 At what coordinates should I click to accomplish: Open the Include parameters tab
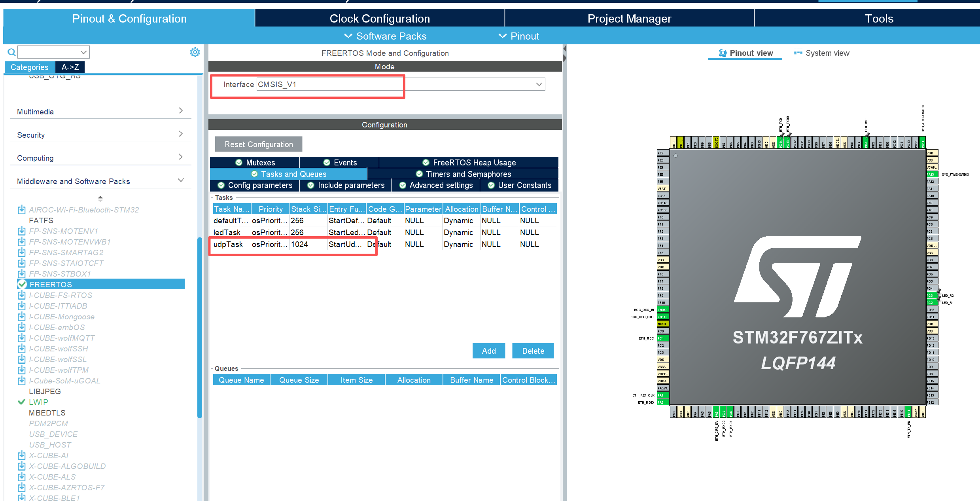(x=345, y=185)
